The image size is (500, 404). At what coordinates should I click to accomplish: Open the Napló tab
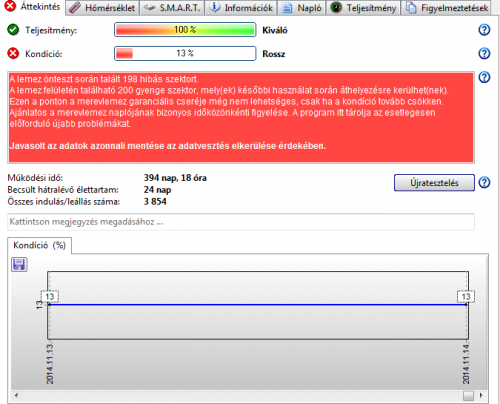(x=302, y=8)
